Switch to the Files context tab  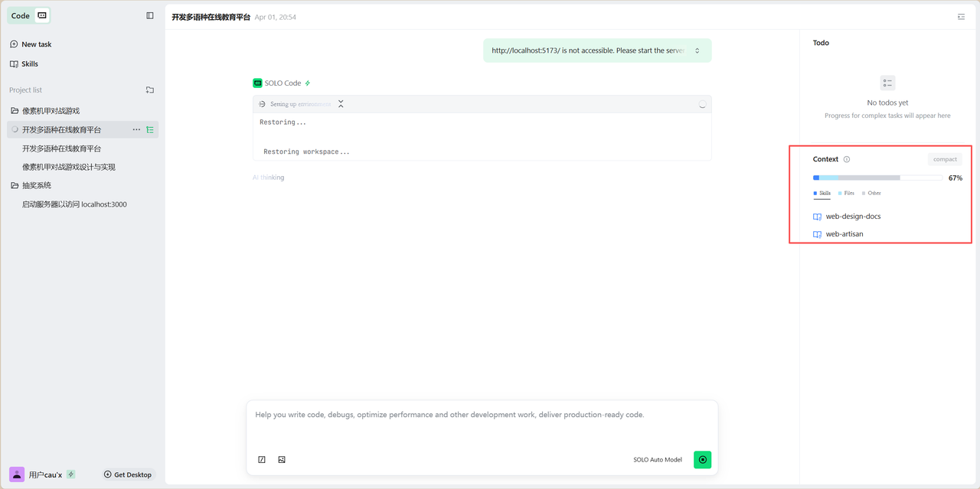(846, 194)
